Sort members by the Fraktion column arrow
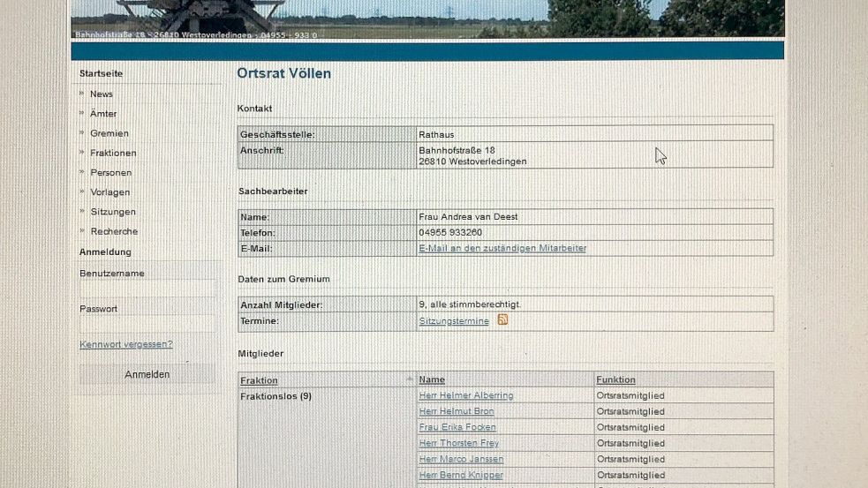 410,379
